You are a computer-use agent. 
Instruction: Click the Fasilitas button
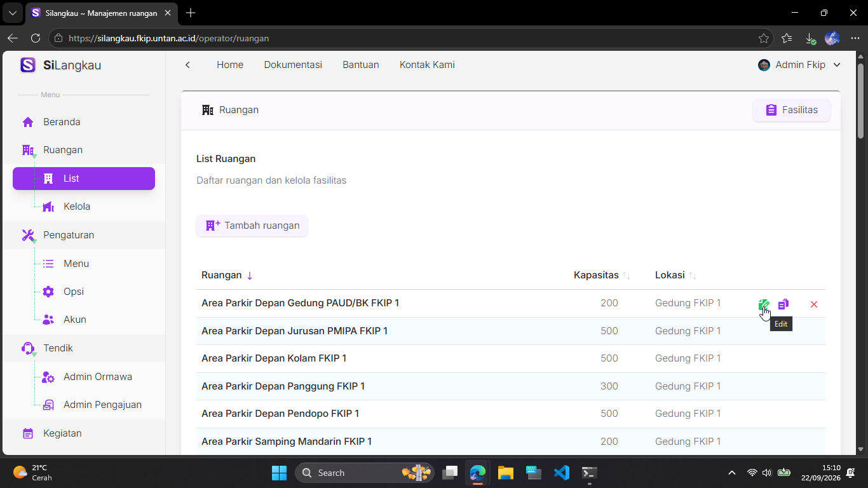[792, 110]
